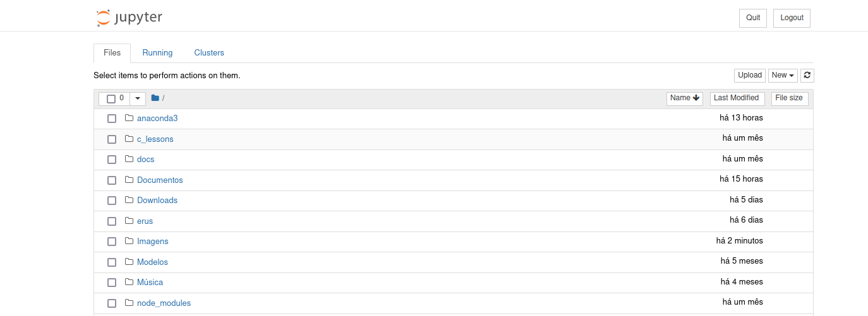The height and width of the screenshot is (316, 868).
Task: Toggle the select-all items checkbox
Action: (111, 99)
